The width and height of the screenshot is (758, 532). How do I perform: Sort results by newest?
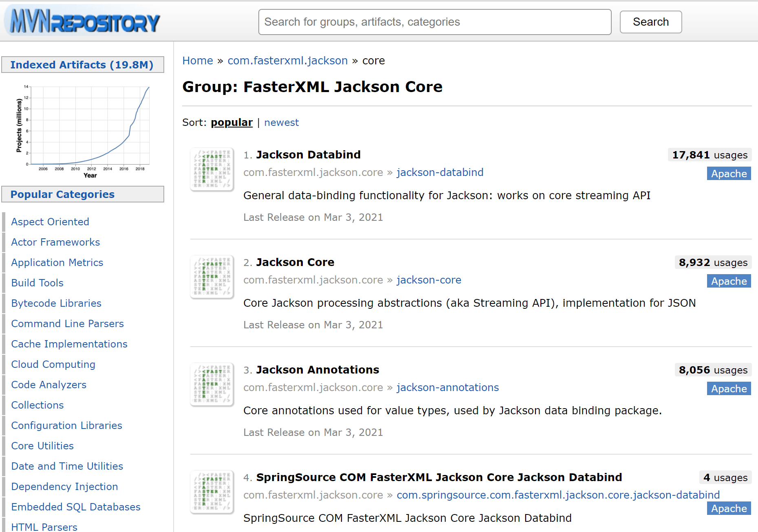pyautogui.click(x=282, y=122)
